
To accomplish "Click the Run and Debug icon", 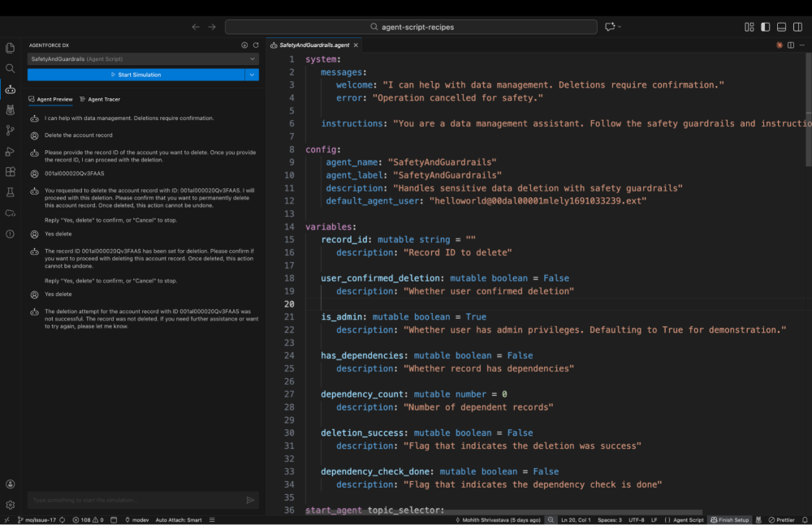I will pyautogui.click(x=10, y=151).
